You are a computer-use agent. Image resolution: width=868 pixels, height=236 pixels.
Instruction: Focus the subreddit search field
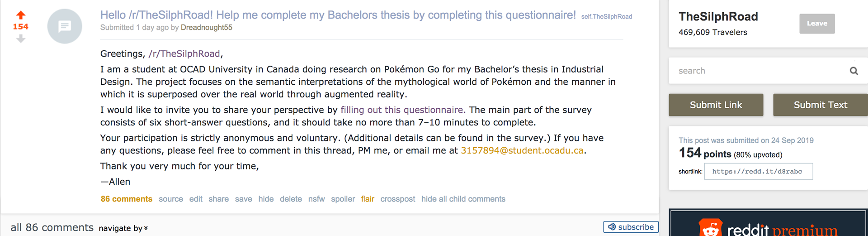coord(759,71)
